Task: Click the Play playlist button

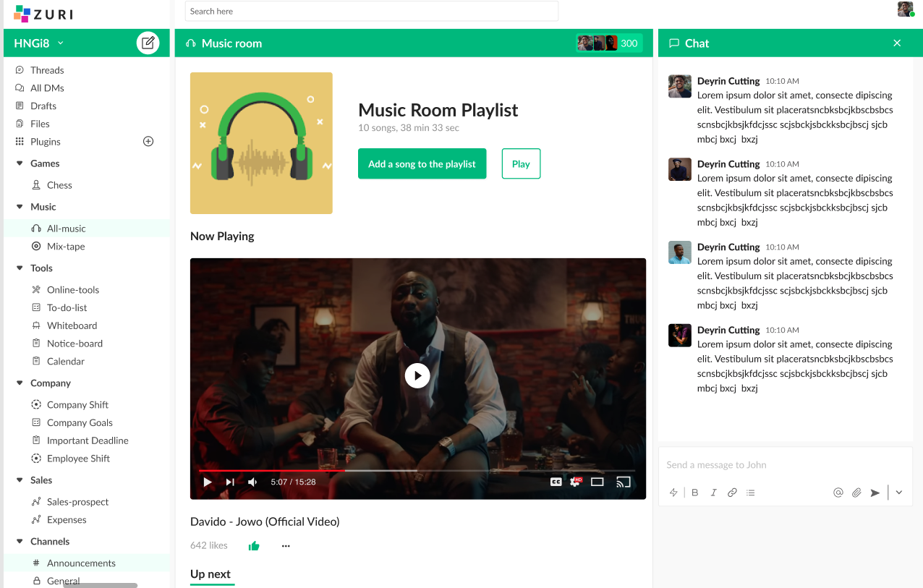Action: [x=521, y=163]
